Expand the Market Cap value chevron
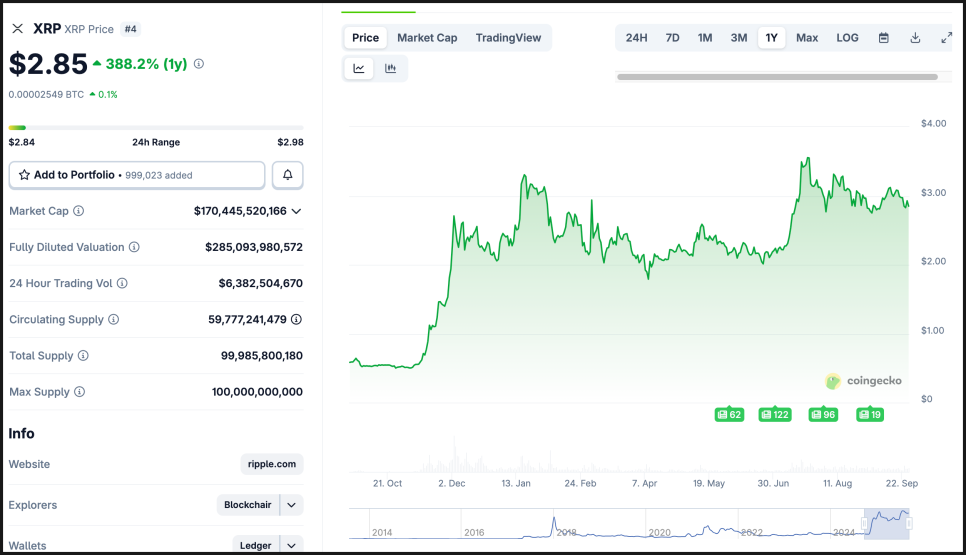The height and width of the screenshot is (555, 966). pyautogui.click(x=296, y=211)
